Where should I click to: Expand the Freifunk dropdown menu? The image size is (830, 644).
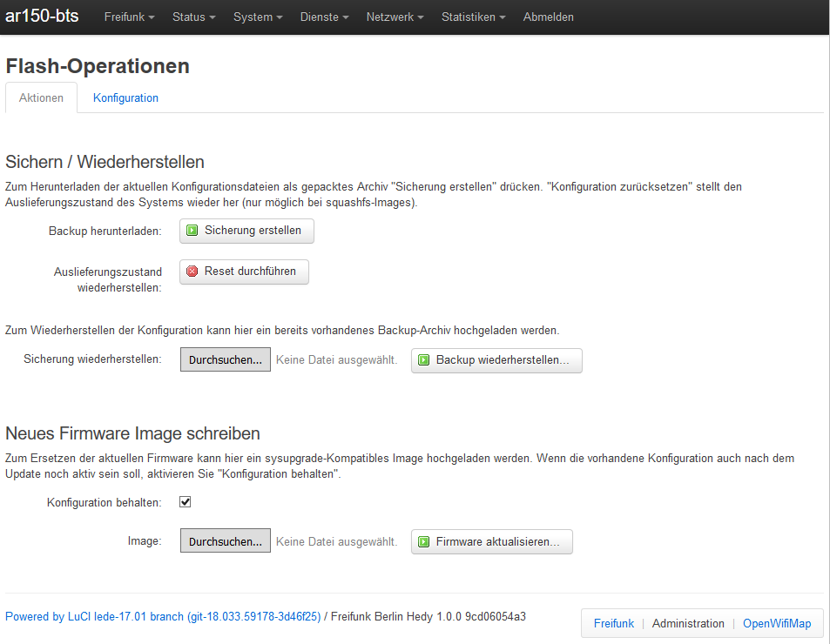(129, 17)
